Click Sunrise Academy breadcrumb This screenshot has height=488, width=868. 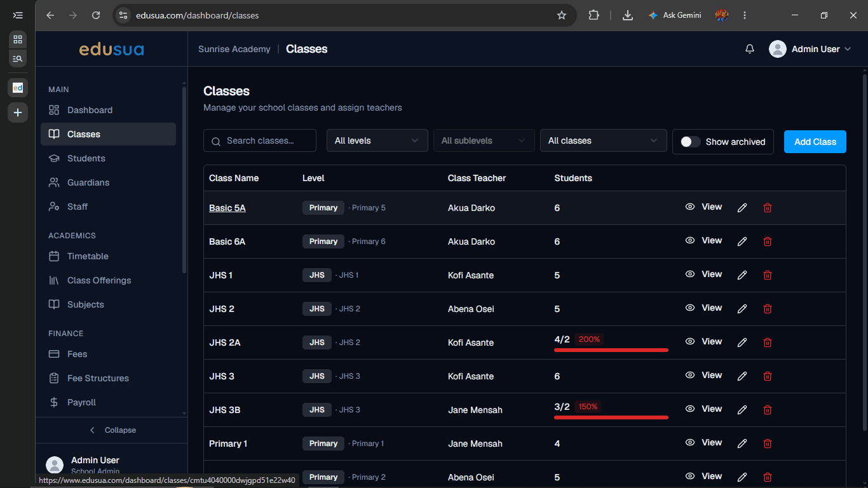[234, 49]
